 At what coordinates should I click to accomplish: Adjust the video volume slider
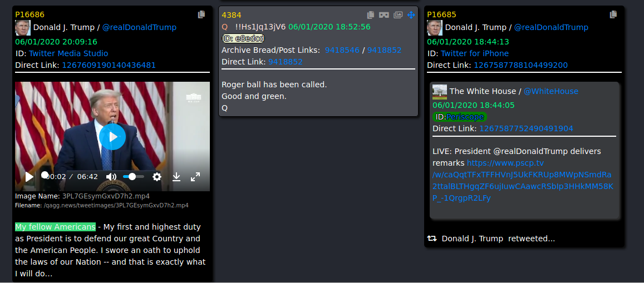coord(133,177)
